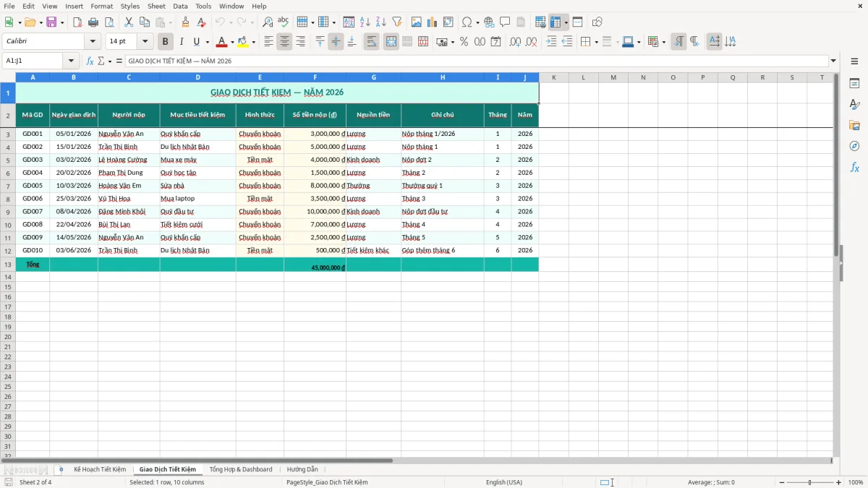Open the Function Wizard fx icon
Screen dimensions: 868x488
coord(90,61)
